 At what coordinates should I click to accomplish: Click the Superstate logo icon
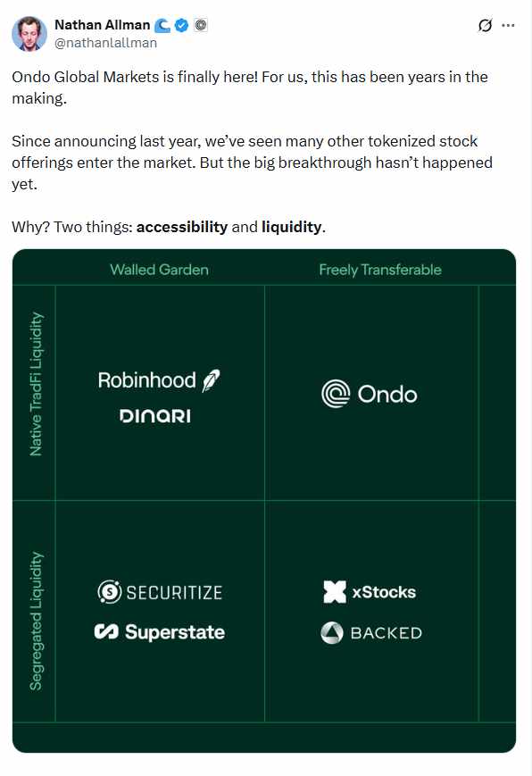[106, 631]
